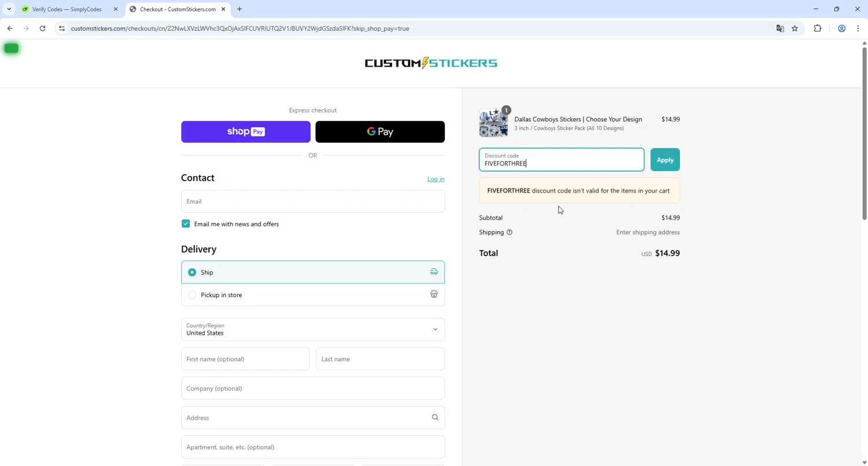Click the FIVEFORTHREE invalid code message
This screenshot has height=466, width=868.
(x=579, y=191)
